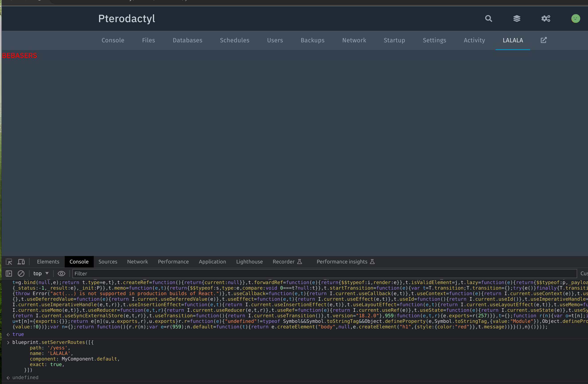
Task: Open the Settings tab
Action: tap(434, 40)
